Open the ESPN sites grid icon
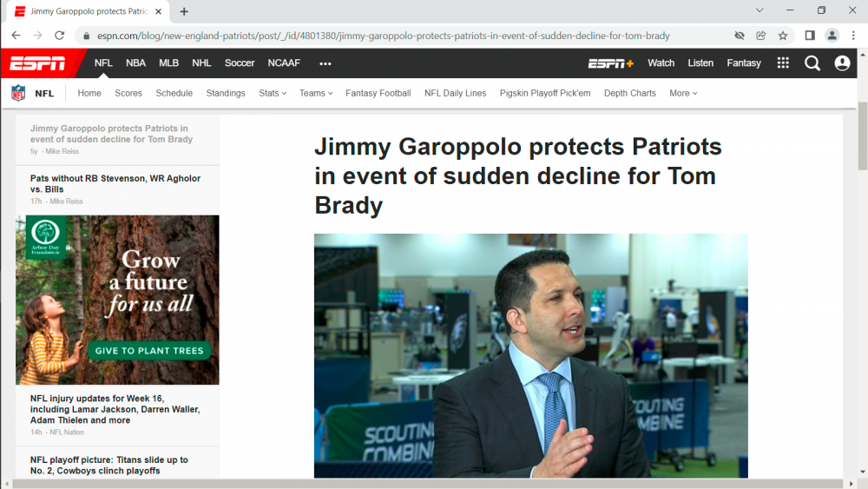This screenshot has height=489, width=868. click(783, 63)
